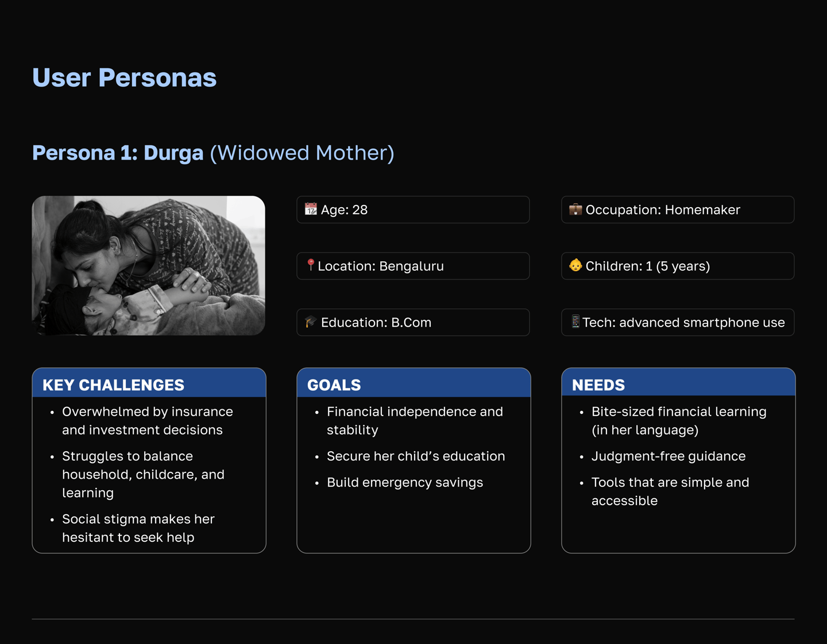The height and width of the screenshot is (644, 827).
Task: Select the mother and child photo
Action: point(149,266)
